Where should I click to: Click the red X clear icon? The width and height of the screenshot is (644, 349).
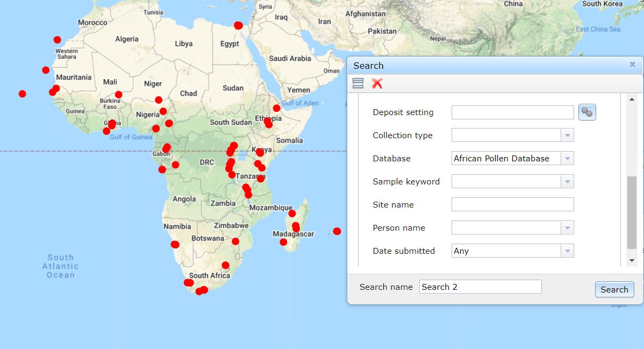pyautogui.click(x=377, y=83)
